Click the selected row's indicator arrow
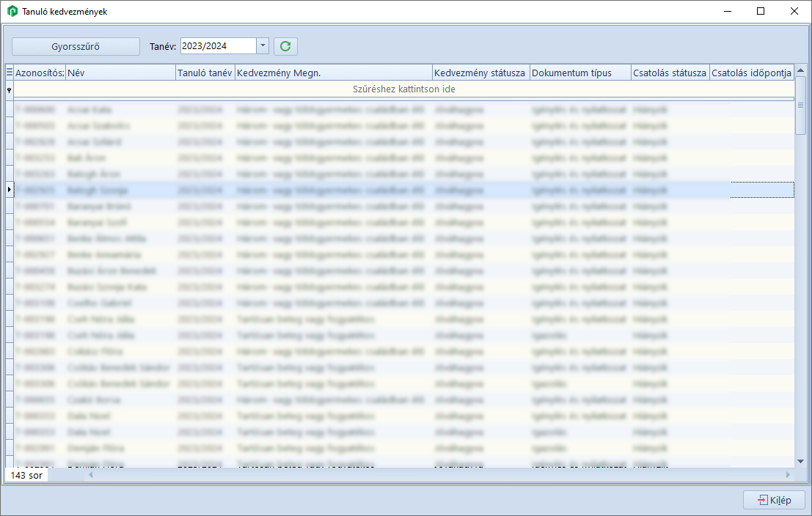 10,190
